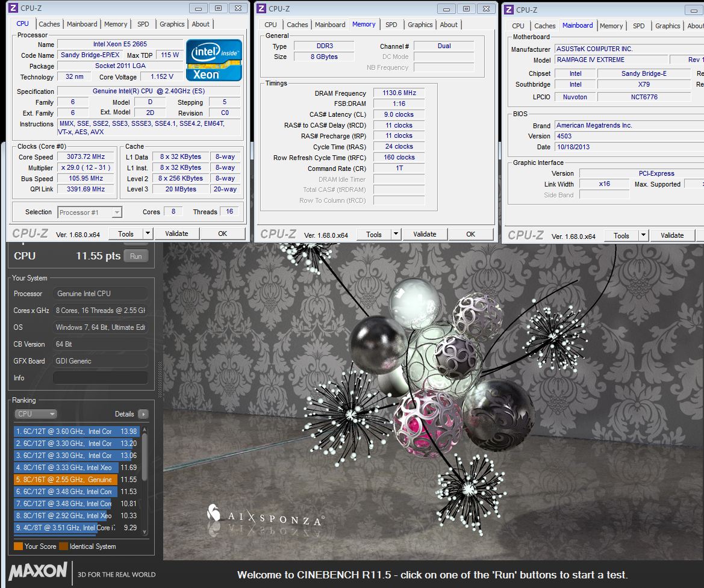704x588 pixels.
Task: Click the Core Speed value 3073.72 MHz
Action: pos(86,156)
